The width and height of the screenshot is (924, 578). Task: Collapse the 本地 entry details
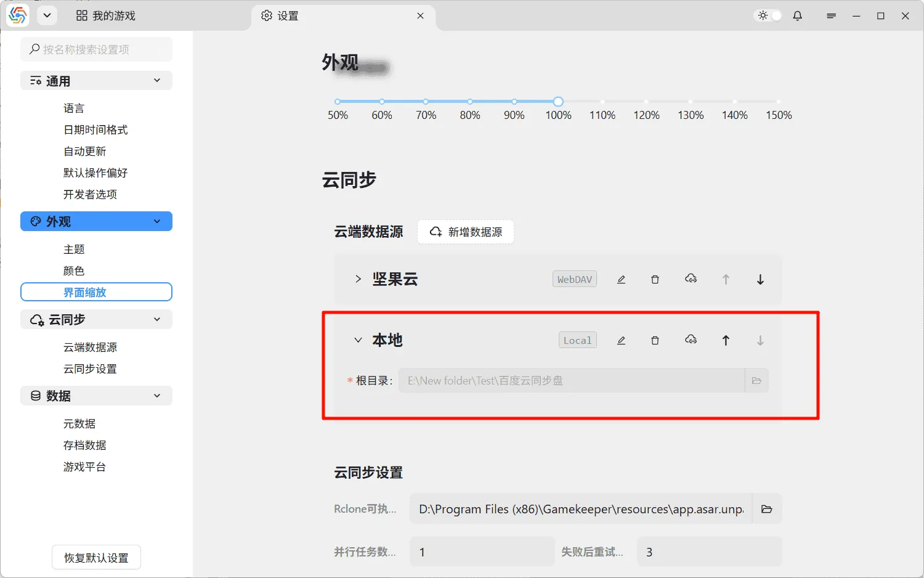[x=358, y=340]
